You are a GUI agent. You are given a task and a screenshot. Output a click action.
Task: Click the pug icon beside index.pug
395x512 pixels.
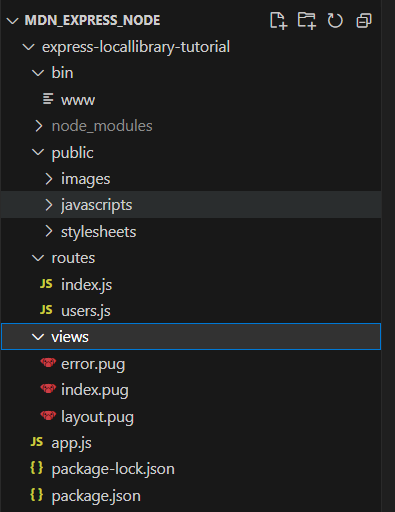(48, 388)
